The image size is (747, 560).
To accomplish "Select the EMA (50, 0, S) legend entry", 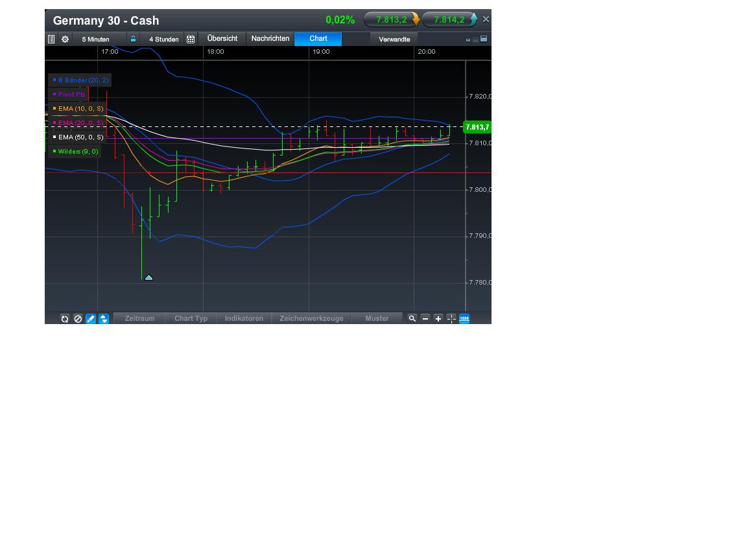I will click(x=77, y=137).
